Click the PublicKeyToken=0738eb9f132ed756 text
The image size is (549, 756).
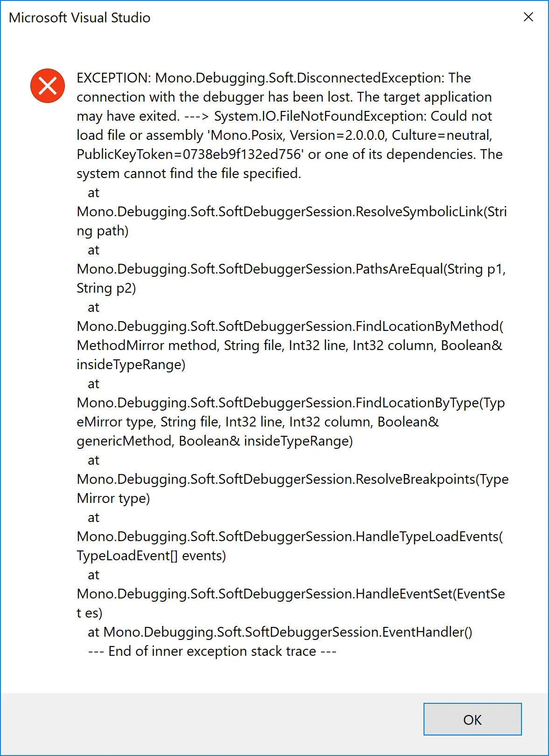click(189, 154)
